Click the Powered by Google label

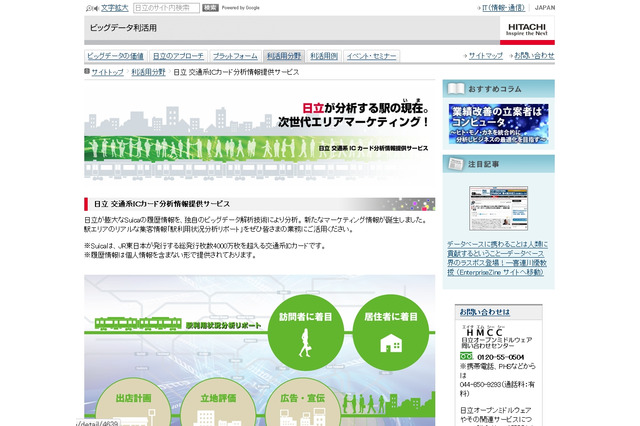[240, 8]
